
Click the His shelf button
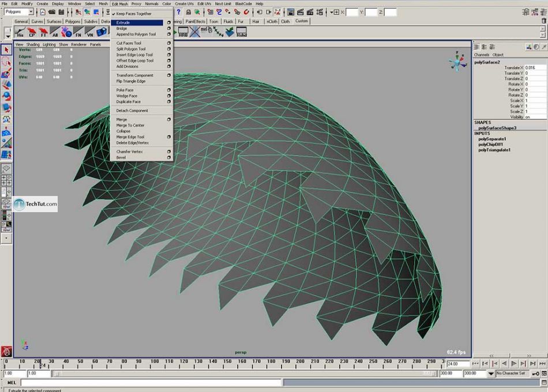pyautogui.click(x=20, y=32)
